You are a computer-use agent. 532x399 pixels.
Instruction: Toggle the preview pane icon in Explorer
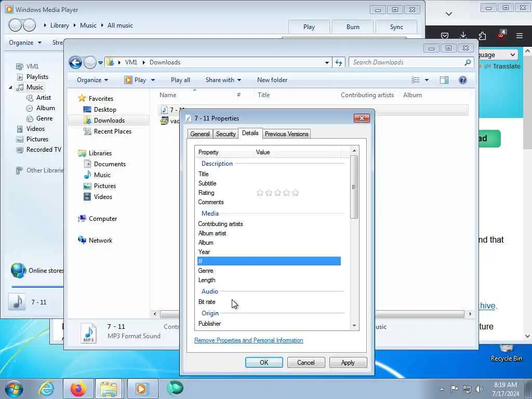pos(444,80)
